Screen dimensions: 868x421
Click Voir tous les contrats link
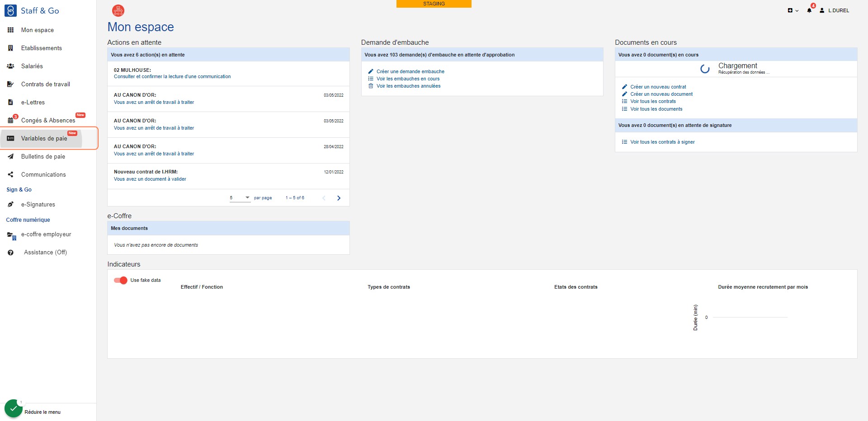click(x=653, y=101)
